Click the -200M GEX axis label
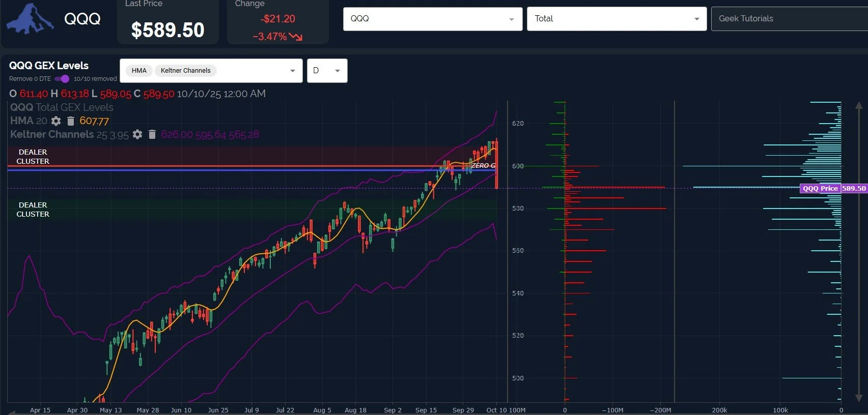 pyautogui.click(x=660, y=410)
